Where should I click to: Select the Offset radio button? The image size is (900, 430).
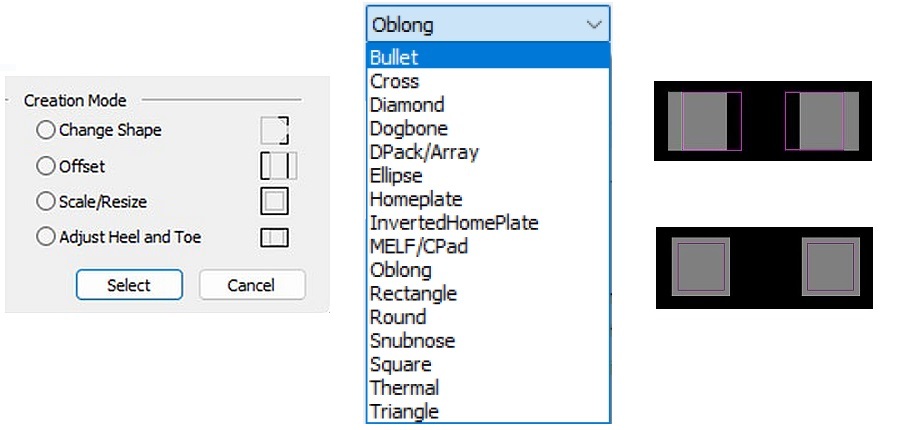coord(45,166)
